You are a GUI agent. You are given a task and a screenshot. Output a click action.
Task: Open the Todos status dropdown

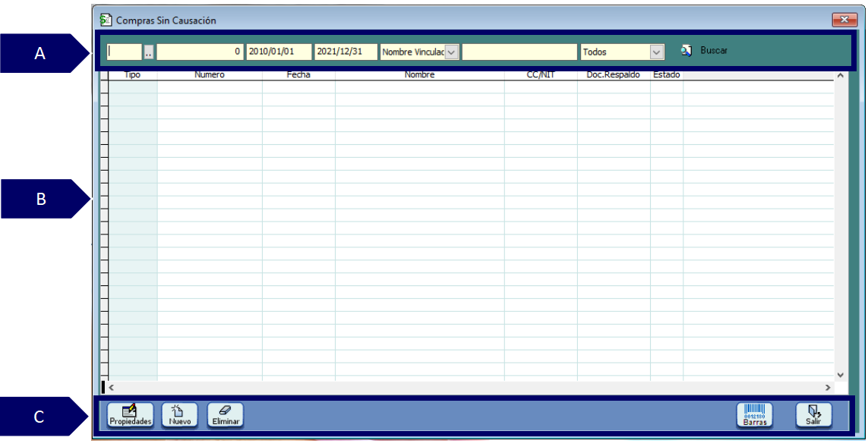pyautogui.click(x=657, y=52)
